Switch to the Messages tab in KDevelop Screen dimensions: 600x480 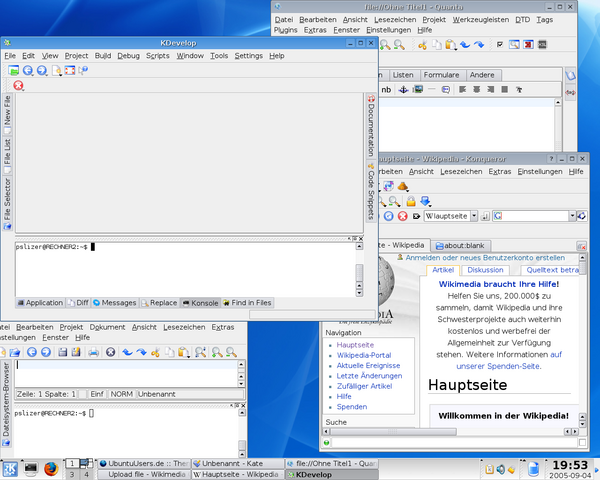coord(115,302)
